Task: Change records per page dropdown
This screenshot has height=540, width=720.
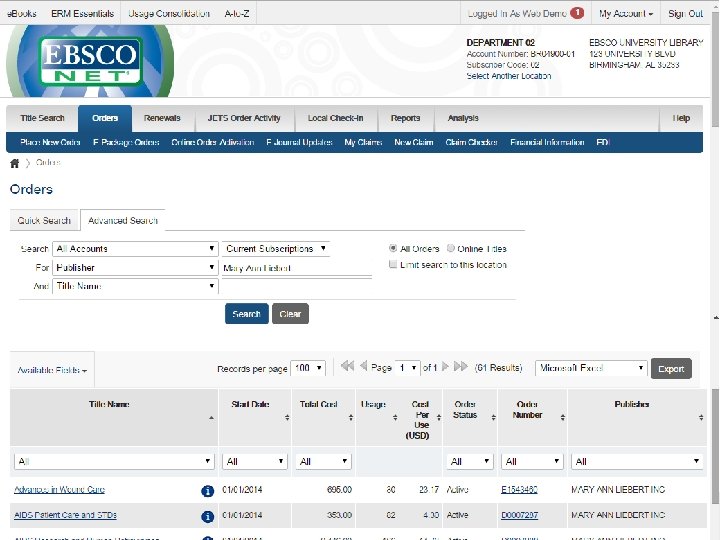Action: pyautogui.click(x=308, y=368)
